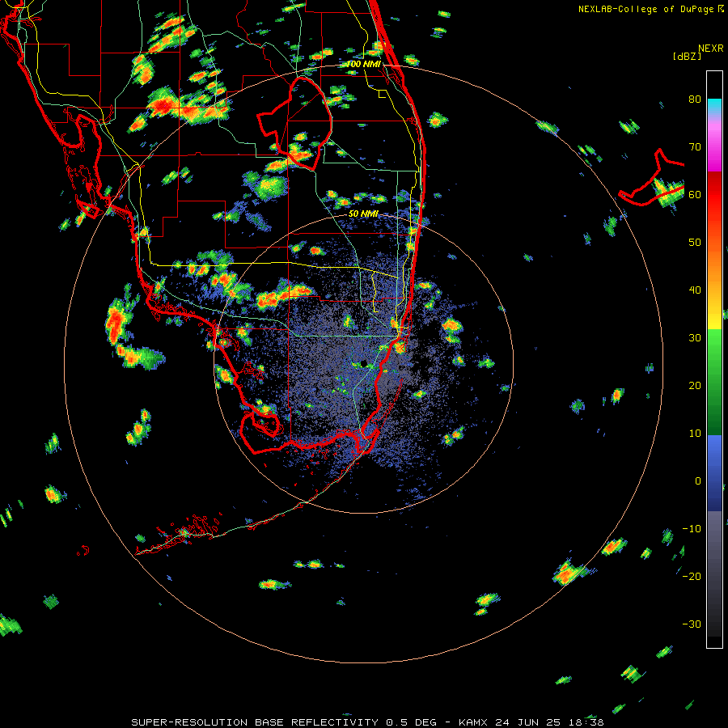Click the -20 value on dBZ scale
Viewport: 728px width, 728px height.
(692, 576)
